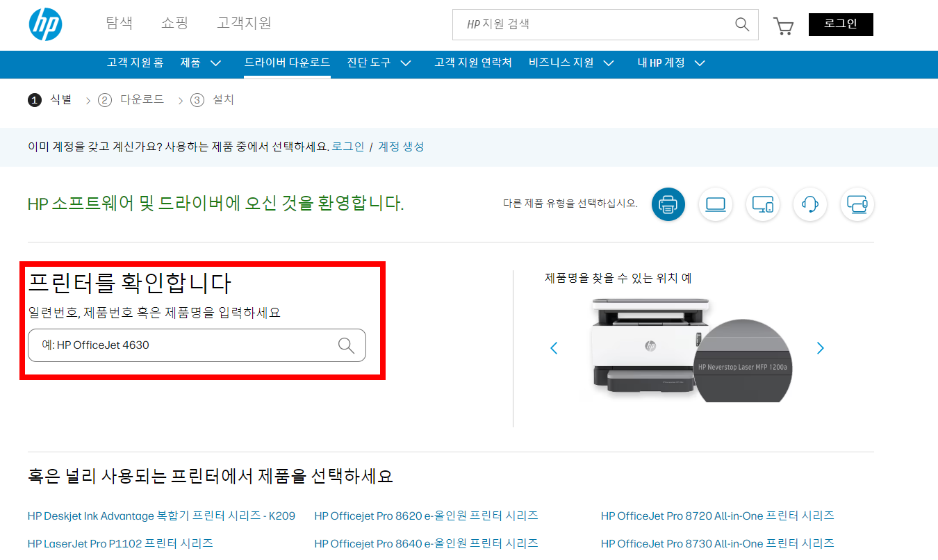Open HP Officejet Pro 8620 e-올인원 link
The width and height of the screenshot is (938, 560).
click(x=426, y=516)
